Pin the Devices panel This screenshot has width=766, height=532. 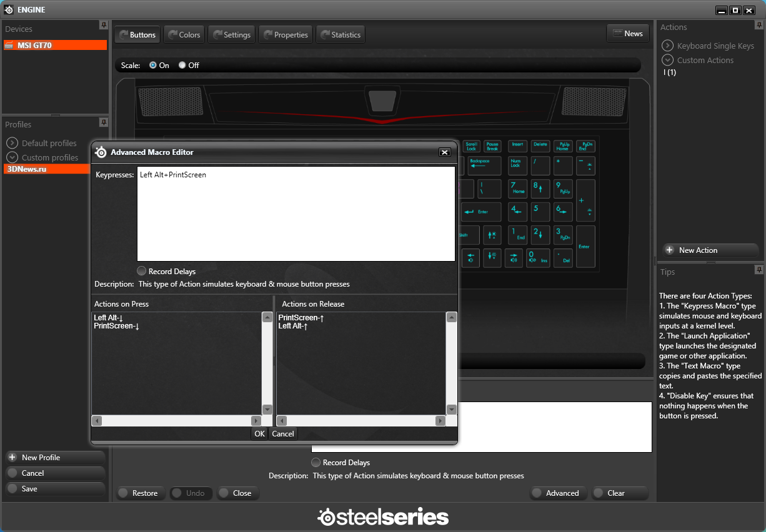(103, 26)
